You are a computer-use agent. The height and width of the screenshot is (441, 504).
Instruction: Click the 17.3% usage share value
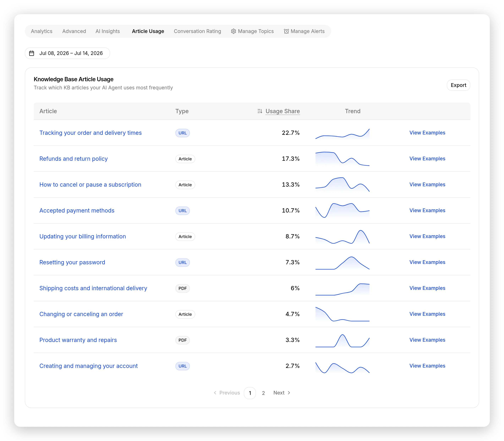(x=291, y=159)
